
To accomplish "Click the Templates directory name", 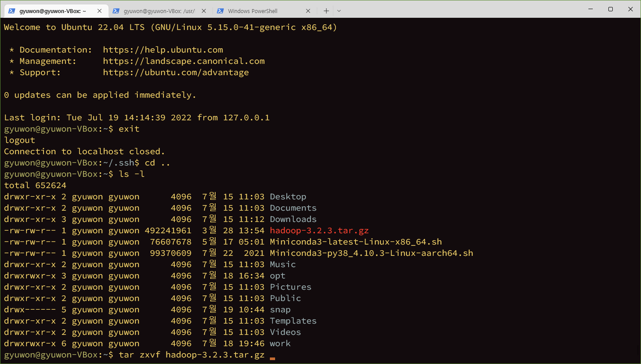I will pos(293,321).
